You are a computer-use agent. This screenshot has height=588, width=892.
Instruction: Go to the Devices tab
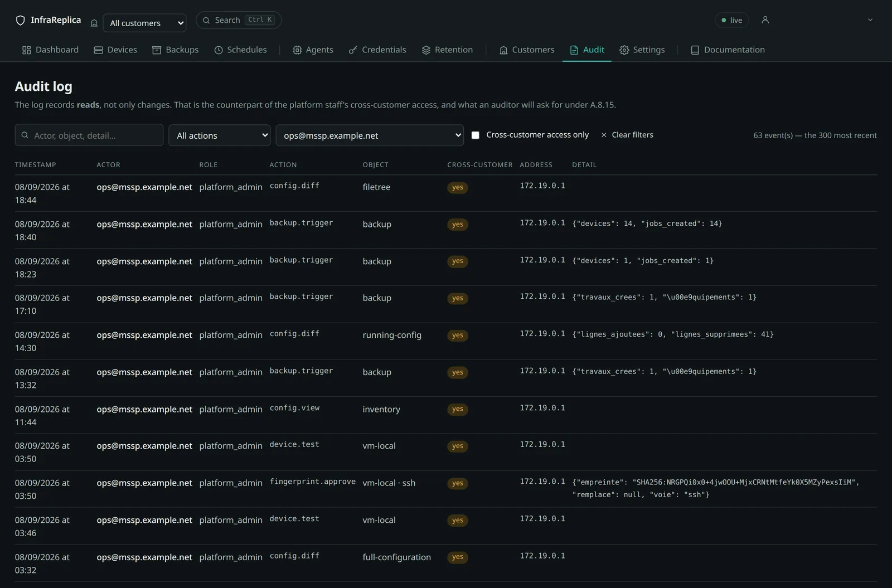[x=115, y=50]
